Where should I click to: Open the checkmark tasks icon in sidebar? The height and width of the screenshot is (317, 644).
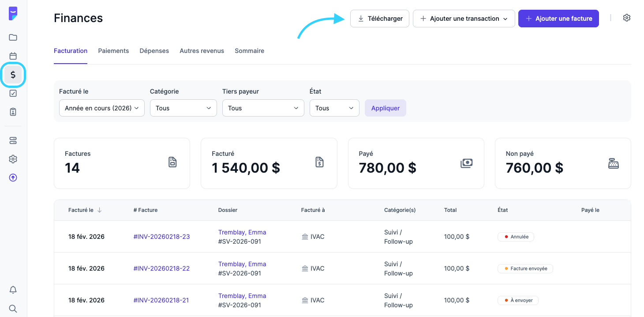(13, 93)
